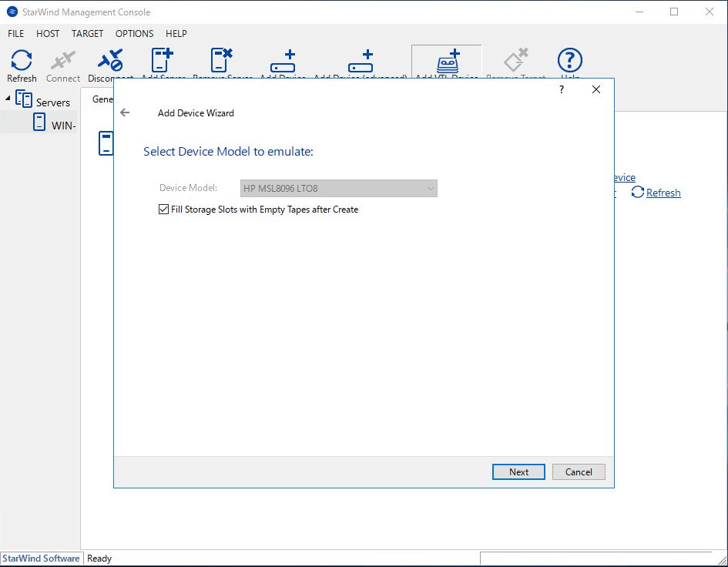Screen dimensions: 728x567
Task: Switch to the General tab
Action: point(102,99)
